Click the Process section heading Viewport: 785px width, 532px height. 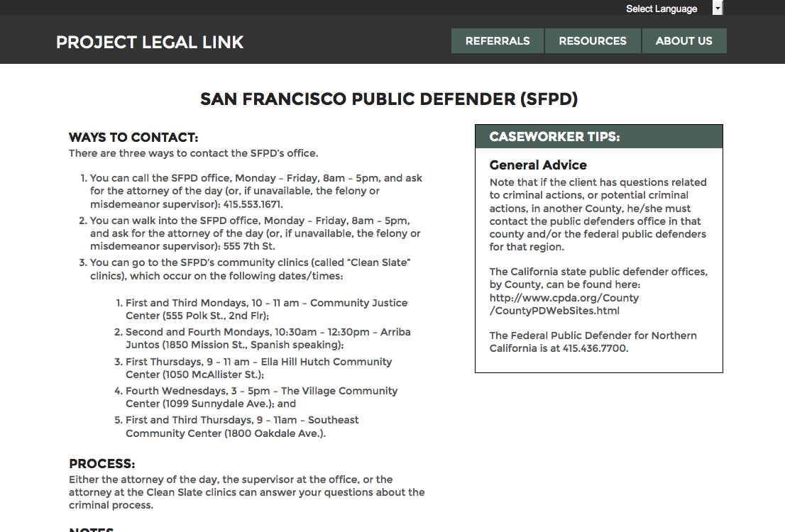[x=101, y=464]
